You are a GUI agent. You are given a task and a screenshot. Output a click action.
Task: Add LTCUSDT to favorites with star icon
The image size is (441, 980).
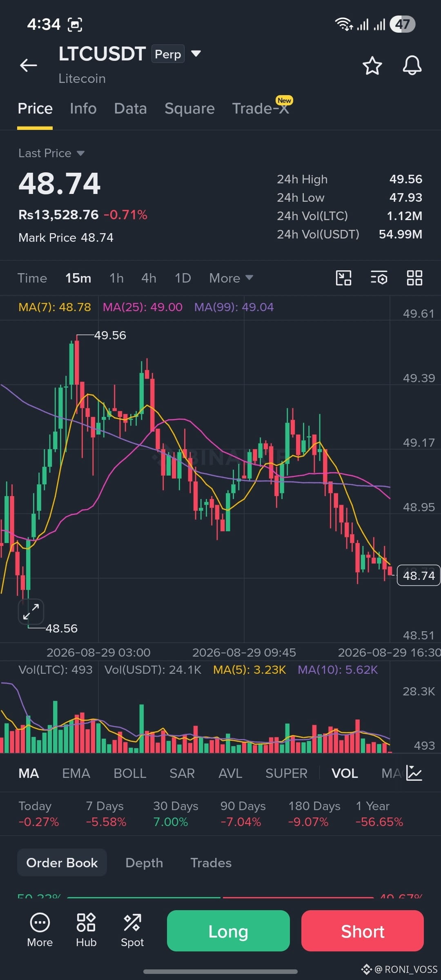pos(372,66)
